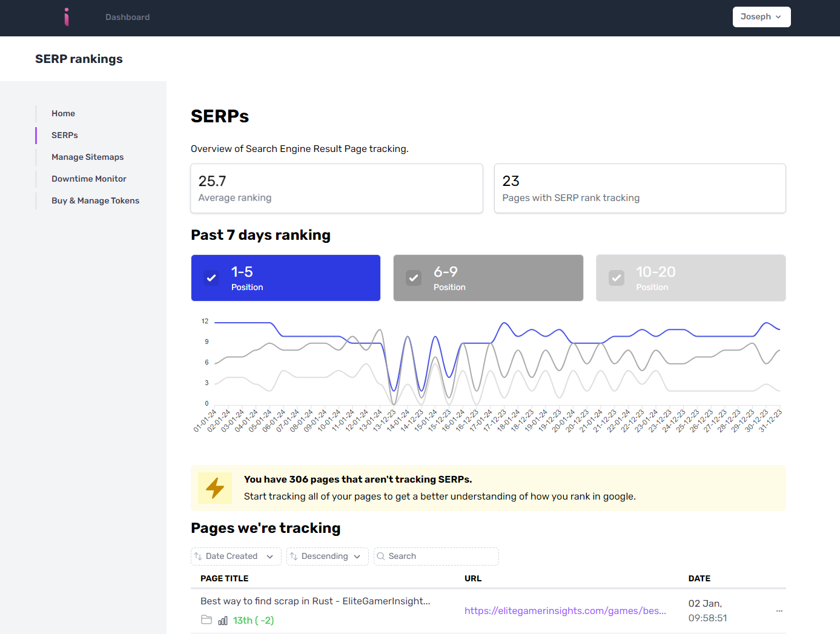This screenshot has height=634, width=840.
Task: Click the SERP rankings page title
Action: (79, 59)
